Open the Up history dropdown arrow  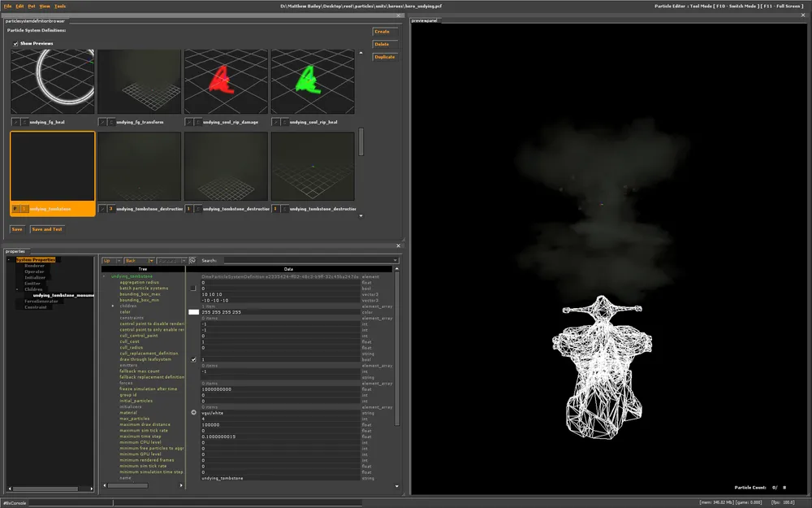coord(118,261)
